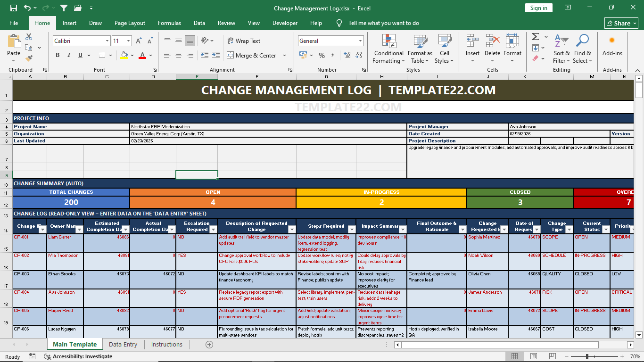Click the Cut scissors icon
The height and width of the screenshot is (363, 644).
click(x=29, y=37)
